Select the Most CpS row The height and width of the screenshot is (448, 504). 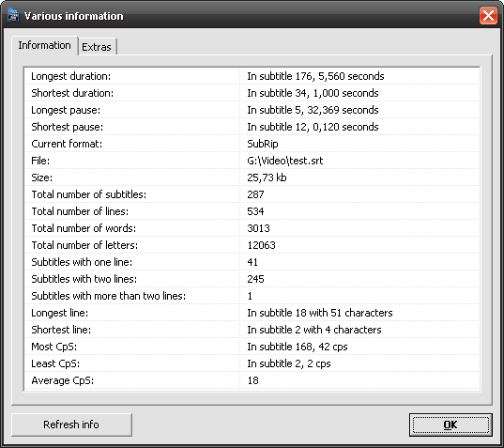pyautogui.click(x=252, y=347)
